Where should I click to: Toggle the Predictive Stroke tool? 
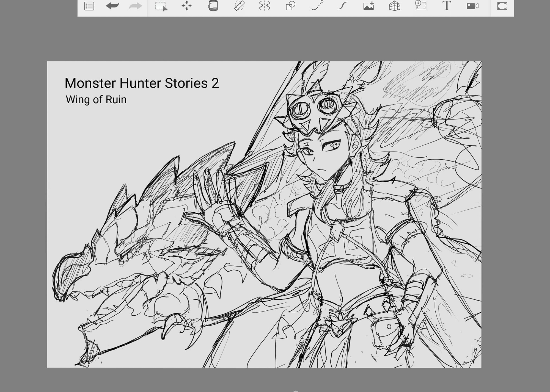pyautogui.click(x=317, y=6)
